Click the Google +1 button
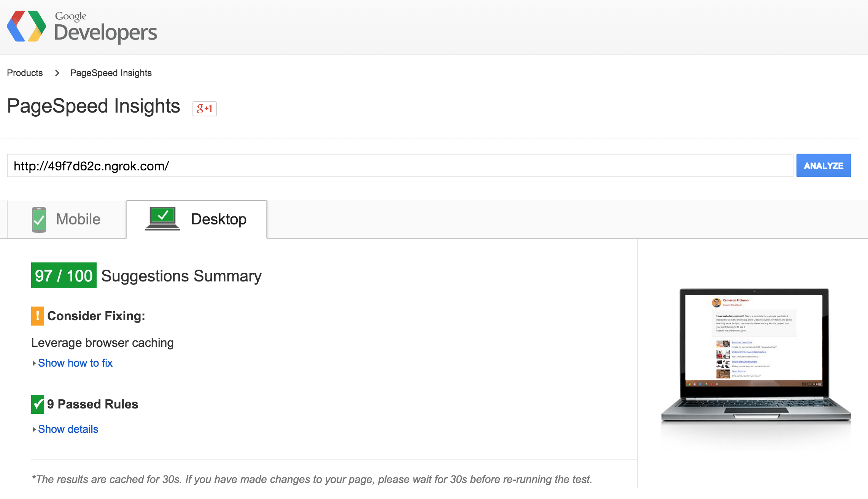 [204, 109]
